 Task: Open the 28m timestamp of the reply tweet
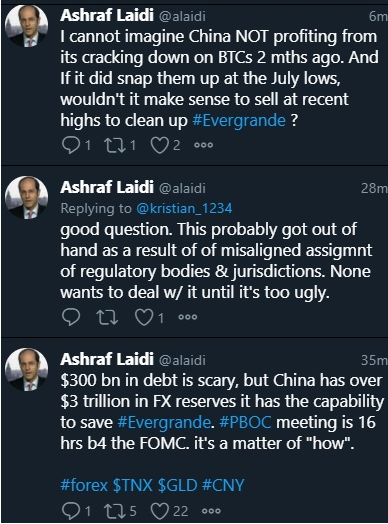[x=374, y=188]
